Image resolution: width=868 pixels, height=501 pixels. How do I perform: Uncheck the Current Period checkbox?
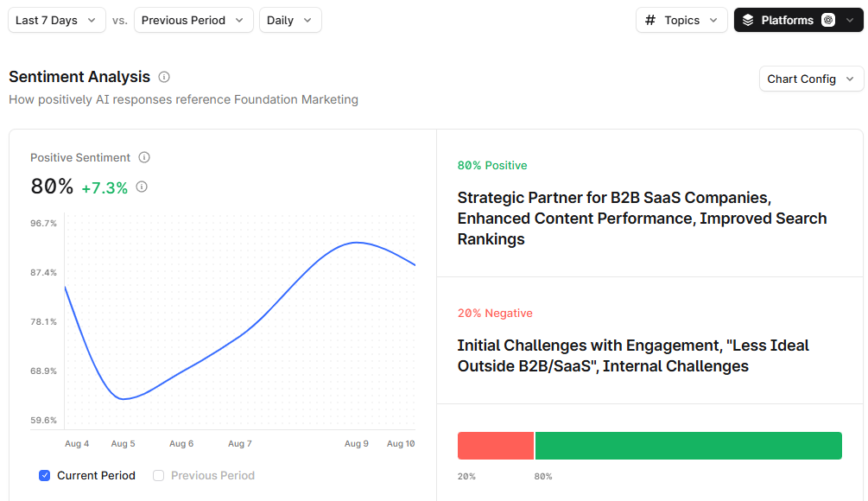pyautogui.click(x=44, y=475)
